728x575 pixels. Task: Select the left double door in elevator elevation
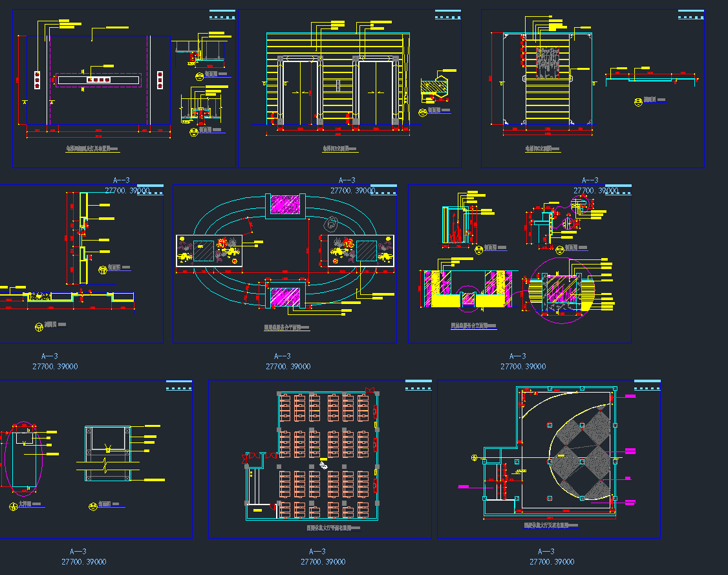pyautogui.click(x=299, y=92)
